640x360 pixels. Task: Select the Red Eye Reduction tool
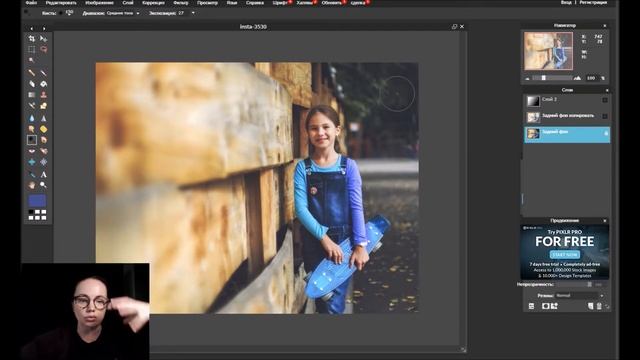31,151
